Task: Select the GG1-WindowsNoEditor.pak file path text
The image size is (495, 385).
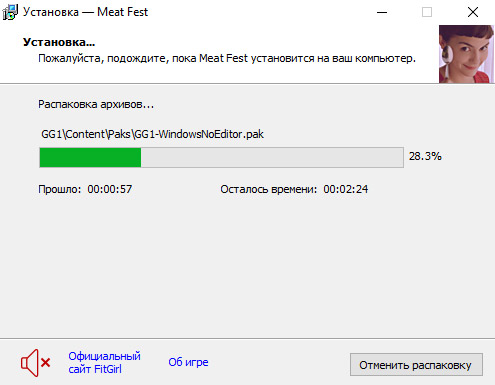Action: pyautogui.click(x=152, y=134)
